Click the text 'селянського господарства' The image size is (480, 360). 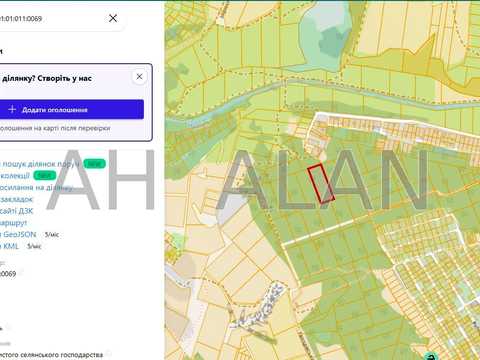61,355
